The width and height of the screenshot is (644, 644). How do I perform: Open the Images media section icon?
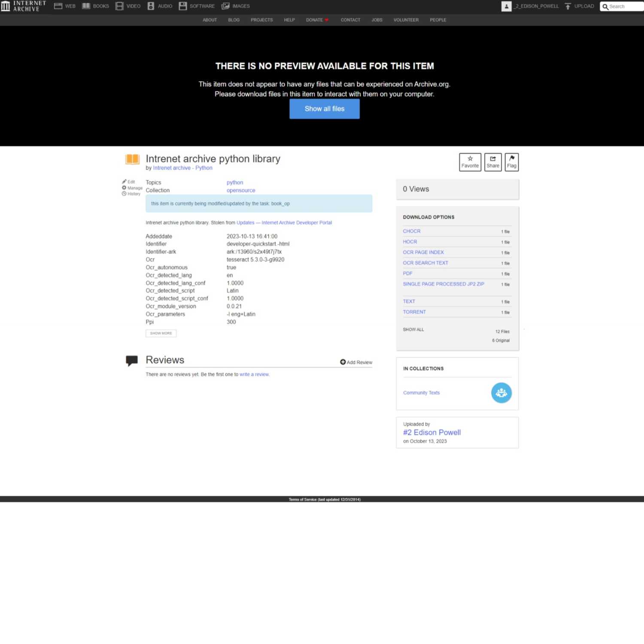pos(225,6)
